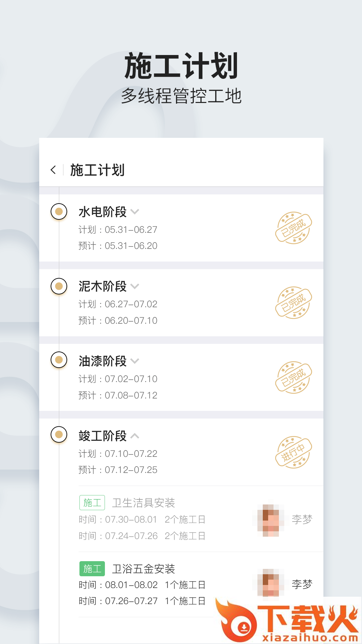Tap the 油漆阶段 stage title
The height and width of the screenshot is (644, 362).
[103, 361]
